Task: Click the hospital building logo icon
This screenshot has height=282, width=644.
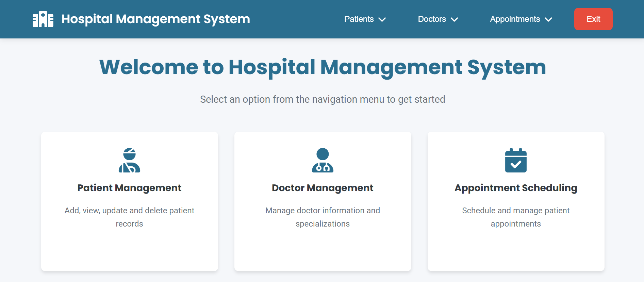Action: (x=43, y=19)
